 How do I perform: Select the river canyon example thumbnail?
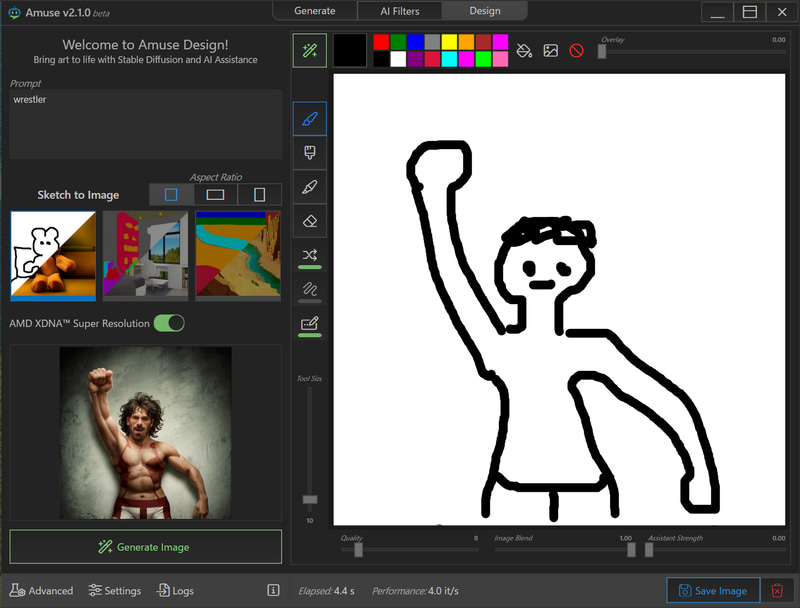point(238,255)
